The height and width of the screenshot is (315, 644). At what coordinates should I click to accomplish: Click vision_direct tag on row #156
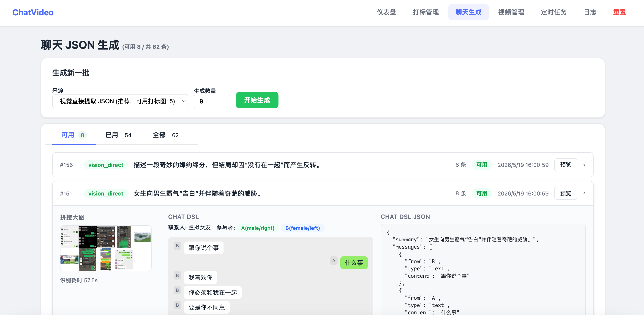(x=106, y=165)
